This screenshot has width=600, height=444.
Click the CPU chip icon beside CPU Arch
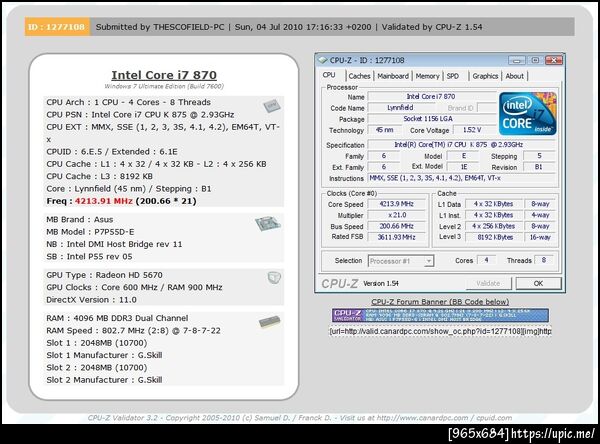tap(272, 106)
